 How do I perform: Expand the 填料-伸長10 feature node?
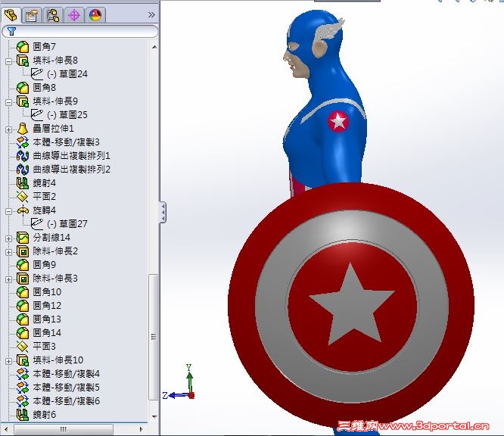coord(8,361)
